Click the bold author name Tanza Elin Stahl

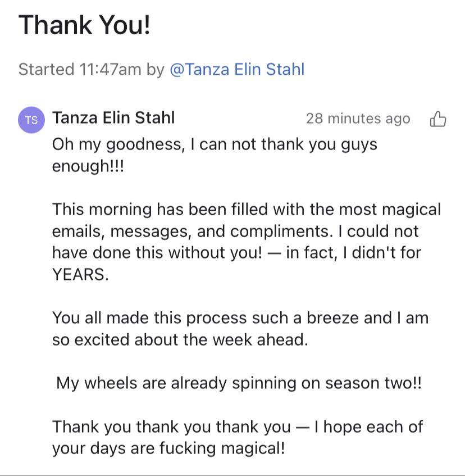(113, 118)
